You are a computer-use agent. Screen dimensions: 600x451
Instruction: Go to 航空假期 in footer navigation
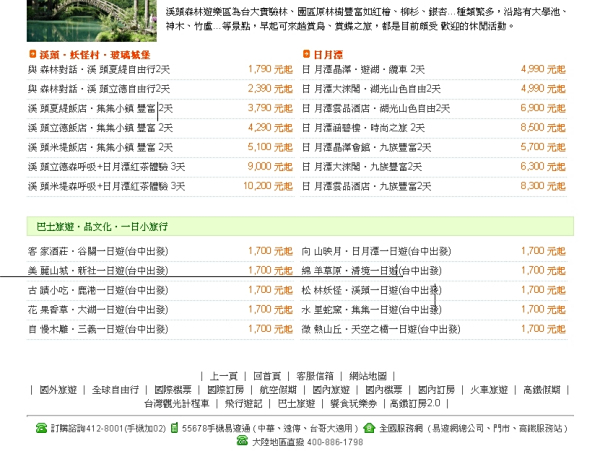coord(278,390)
